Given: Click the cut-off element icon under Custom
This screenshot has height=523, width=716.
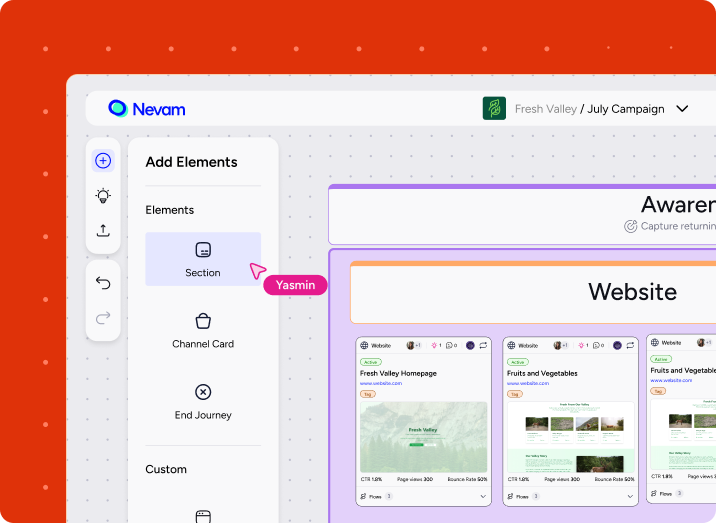Looking at the screenshot, I should coord(203,517).
